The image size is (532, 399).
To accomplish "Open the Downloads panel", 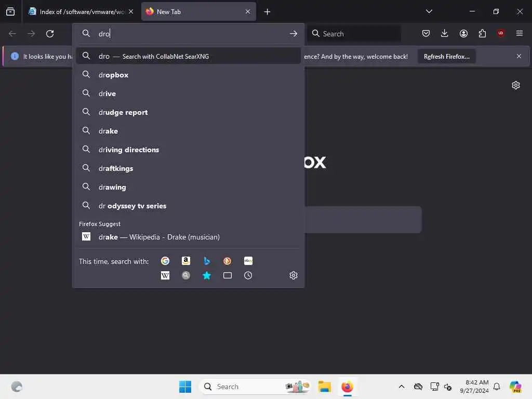I will point(445,33).
